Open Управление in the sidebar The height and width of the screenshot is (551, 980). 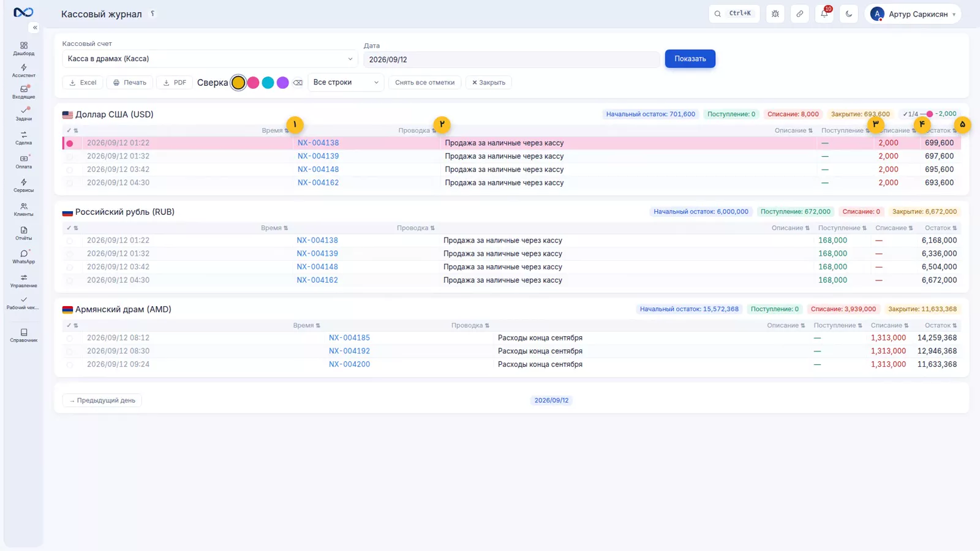pyautogui.click(x=24, y=280)
